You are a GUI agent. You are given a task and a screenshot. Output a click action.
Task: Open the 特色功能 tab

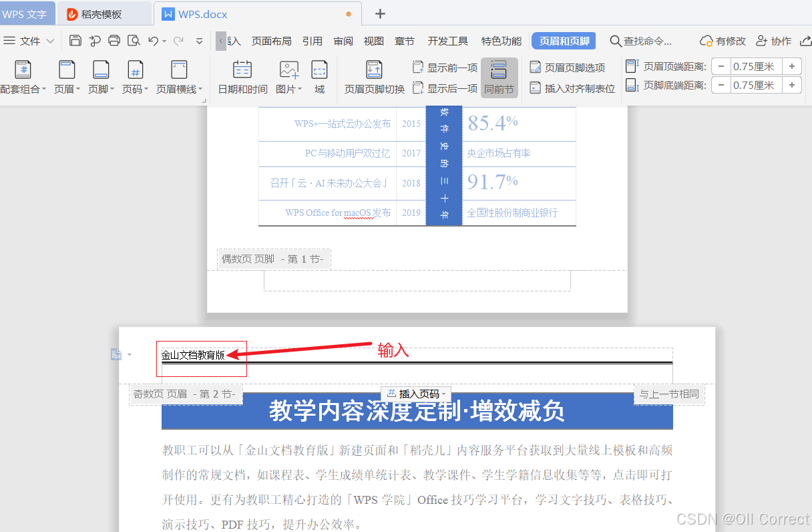(x=501, y=41)
